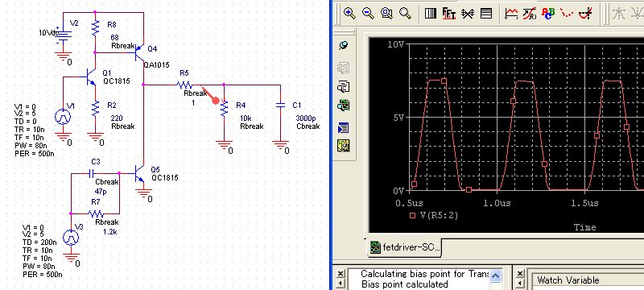Click the Zoom In magnifier icon
Screen dimensions: 644x290
coord(349,14)
